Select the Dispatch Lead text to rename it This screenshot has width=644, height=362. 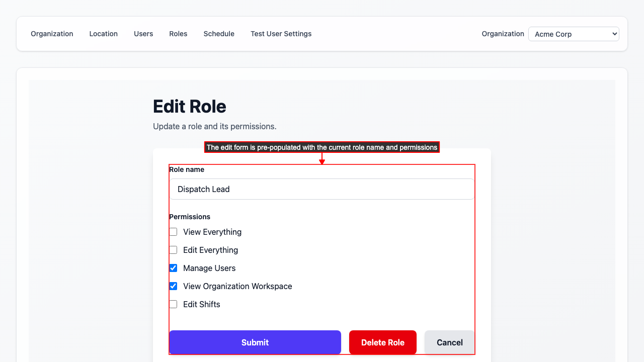pos(204,189)
